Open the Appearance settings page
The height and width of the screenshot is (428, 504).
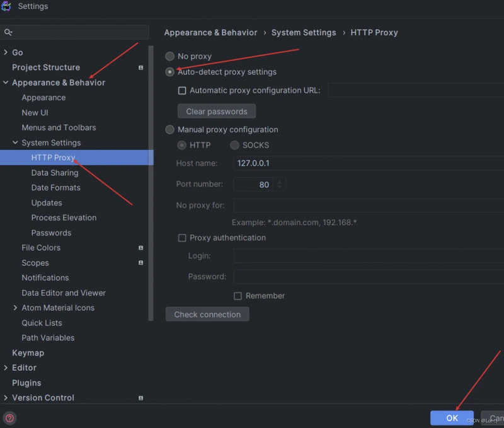[x=43, y=98]
